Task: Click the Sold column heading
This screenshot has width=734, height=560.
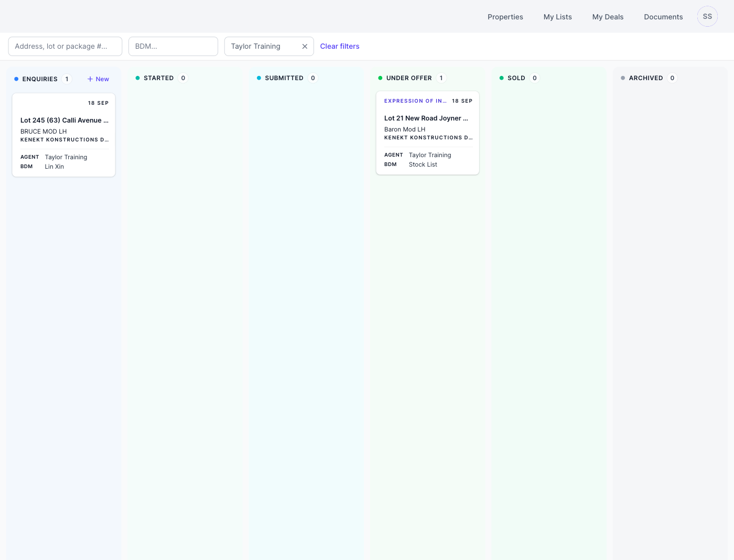Action: pos(516,78)
